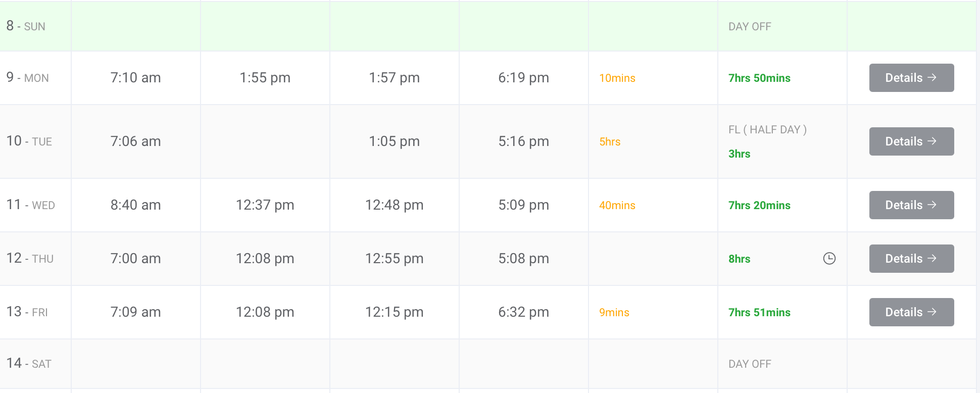
Task: Click the orange 5hrs value on Tuesday
Action: 610,142
